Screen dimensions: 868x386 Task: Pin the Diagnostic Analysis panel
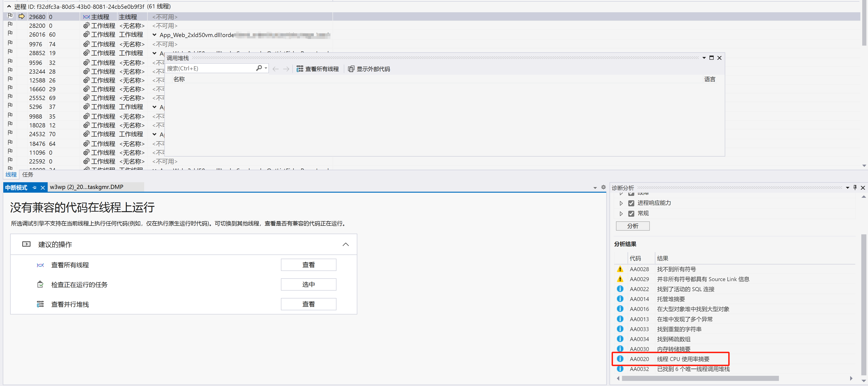[855, 187]
